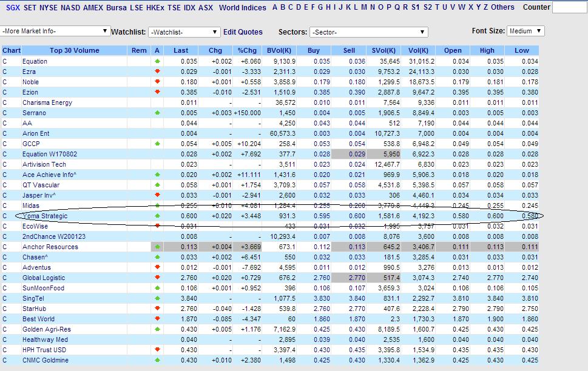Image resolution: width=588 pixels, height=371 pixels.
Task: Open the More Market Info dropdown
Action: pyautogui.click(x=55, y=31)
